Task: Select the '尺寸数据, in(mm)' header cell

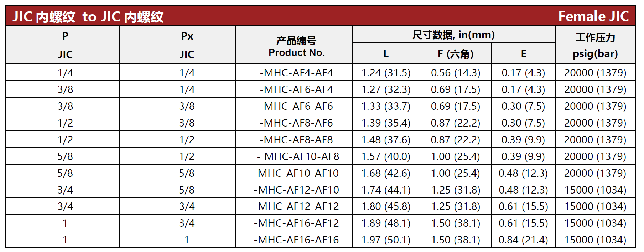Action: click(453, 35)
